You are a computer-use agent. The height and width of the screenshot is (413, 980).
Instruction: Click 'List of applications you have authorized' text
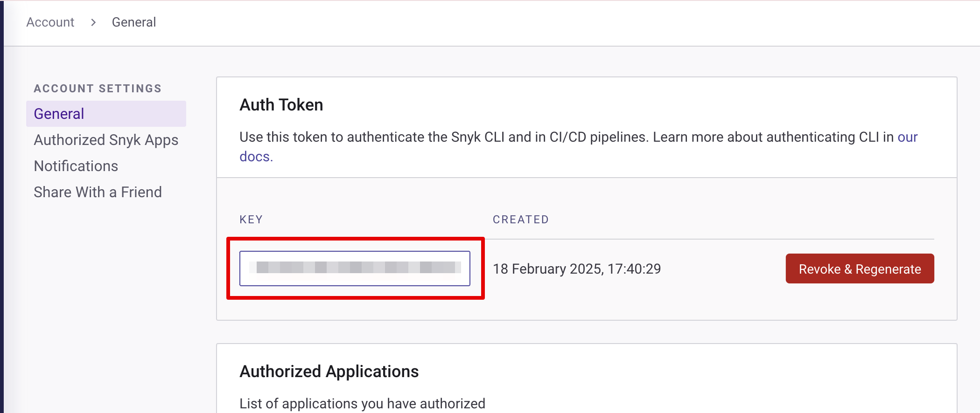point(362,403)
